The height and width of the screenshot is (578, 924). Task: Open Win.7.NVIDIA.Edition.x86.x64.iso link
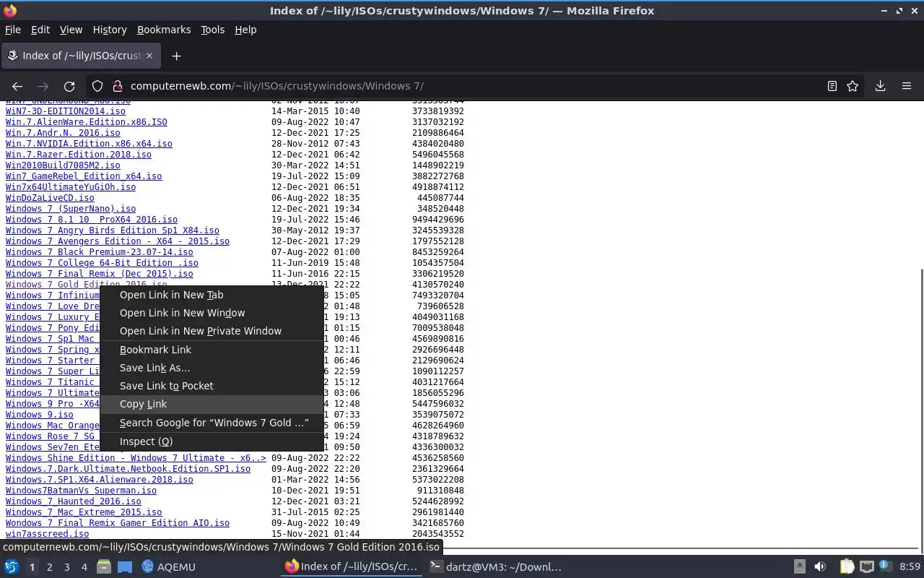[x=89, y=144]
